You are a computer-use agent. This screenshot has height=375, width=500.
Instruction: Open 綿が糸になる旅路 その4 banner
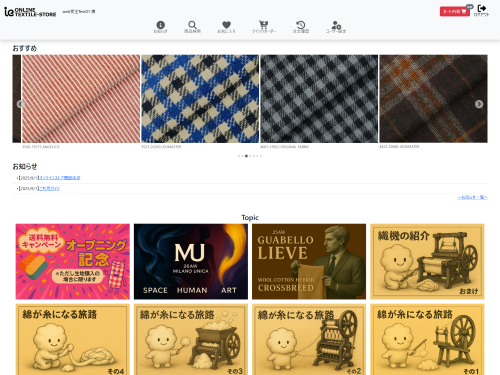tap(73, 339)
